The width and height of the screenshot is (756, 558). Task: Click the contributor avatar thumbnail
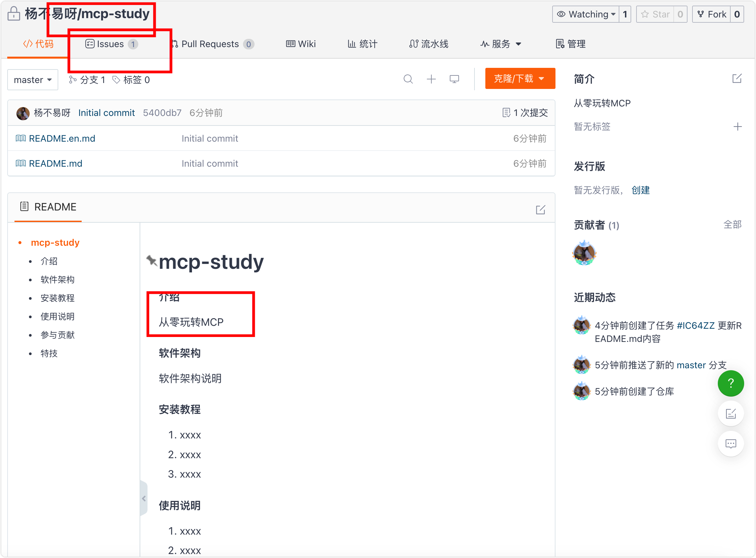tap(584, 253)
